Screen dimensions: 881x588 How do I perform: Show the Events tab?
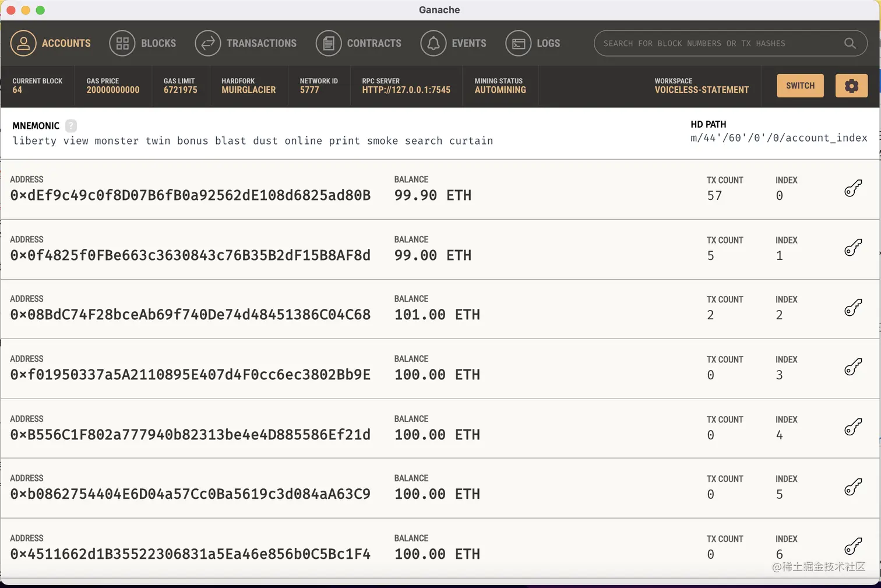pos(453,43)
